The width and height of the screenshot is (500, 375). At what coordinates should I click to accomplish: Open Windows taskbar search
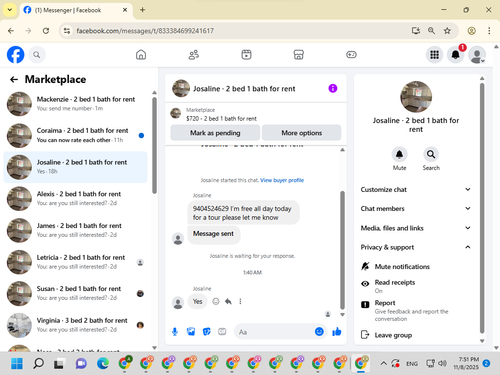(38, 363)
